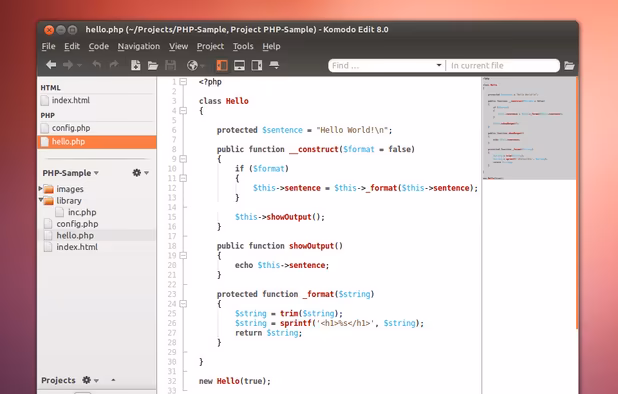Open the Project menu
The height and width of the screenshot is (394, 618).
[210, 46]
